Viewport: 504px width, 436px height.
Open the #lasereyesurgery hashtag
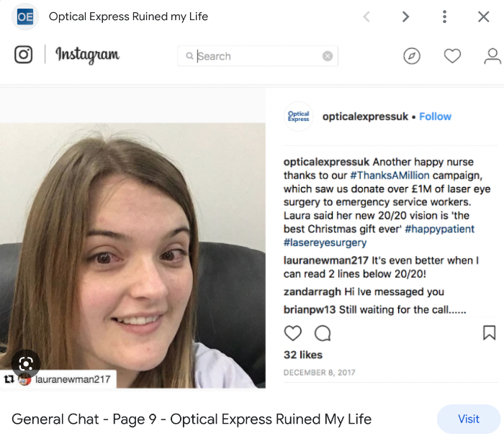pyautogui.click(x=325, y=242)
